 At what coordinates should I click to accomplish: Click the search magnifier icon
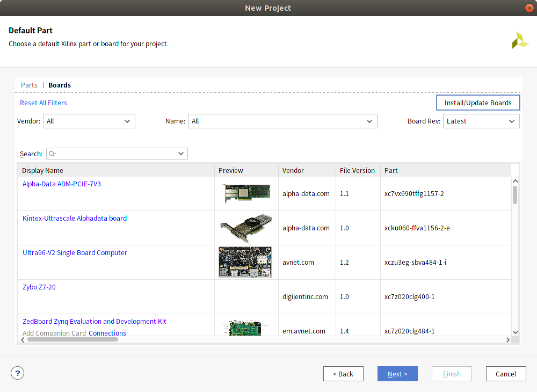[x=52, y=154]
